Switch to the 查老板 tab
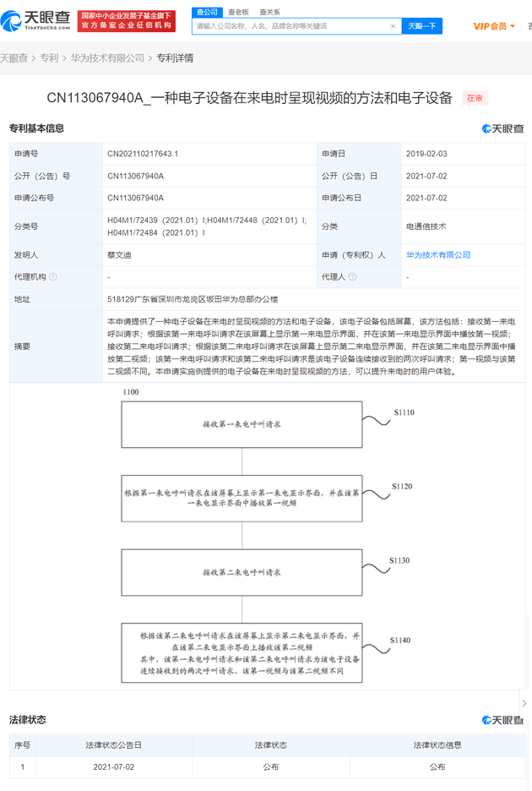This screenshot has height=791, width=532. [x=239, y=12]
